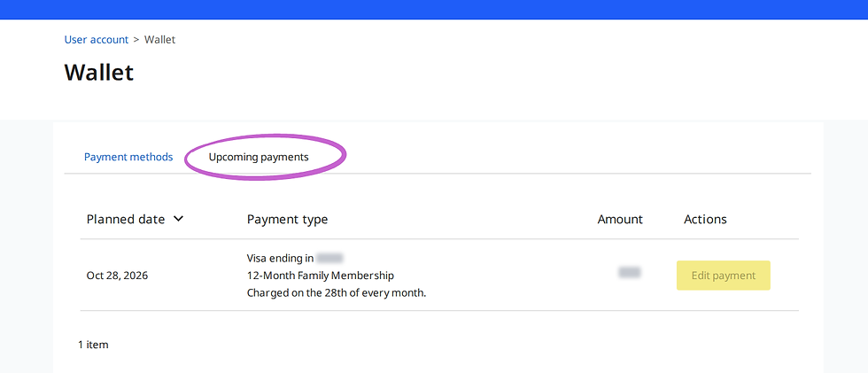Sort by Planned date chevron arrow

click(x=178, y=219)
